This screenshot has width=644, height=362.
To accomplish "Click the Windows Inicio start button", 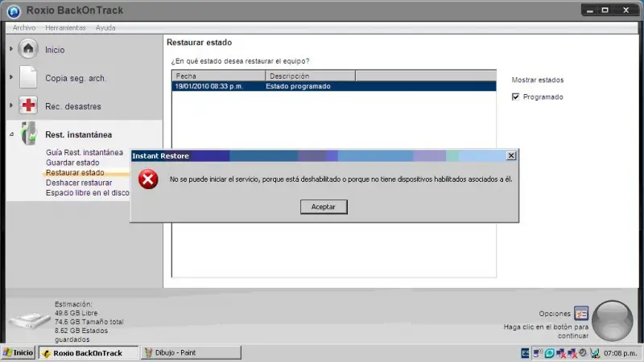I will pos(18,352).
